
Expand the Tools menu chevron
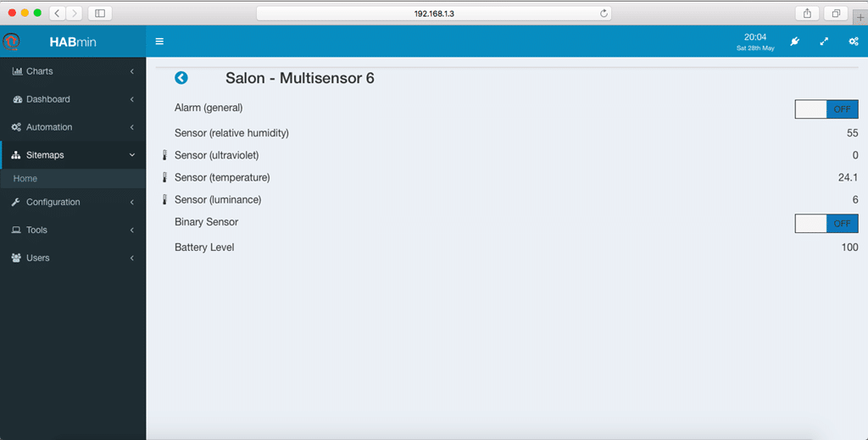click(131, 231)
